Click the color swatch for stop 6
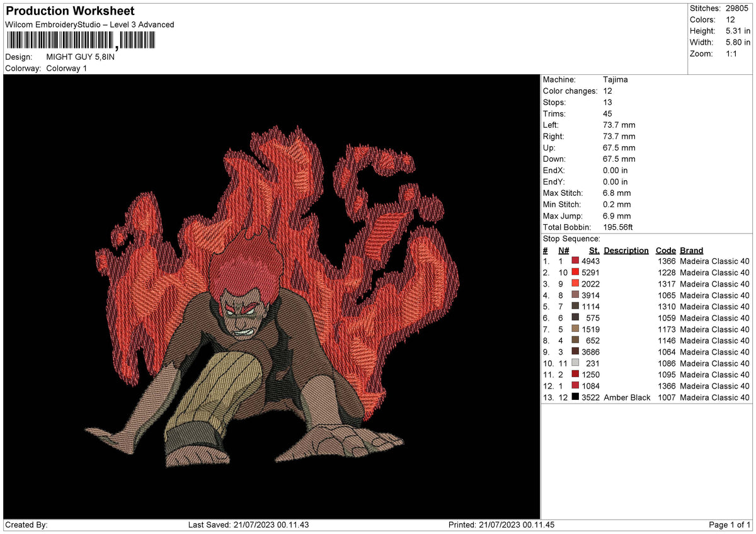 (x=575, y=318)
